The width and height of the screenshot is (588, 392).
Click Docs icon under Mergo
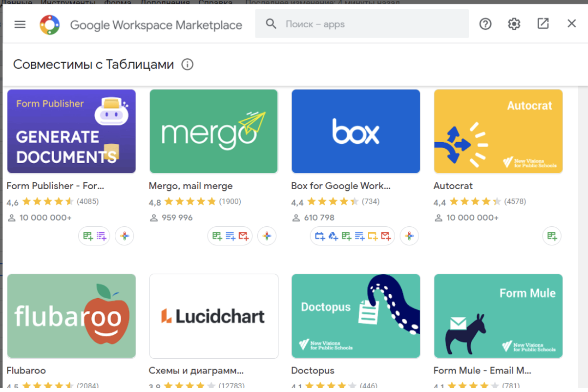(231, 236)
